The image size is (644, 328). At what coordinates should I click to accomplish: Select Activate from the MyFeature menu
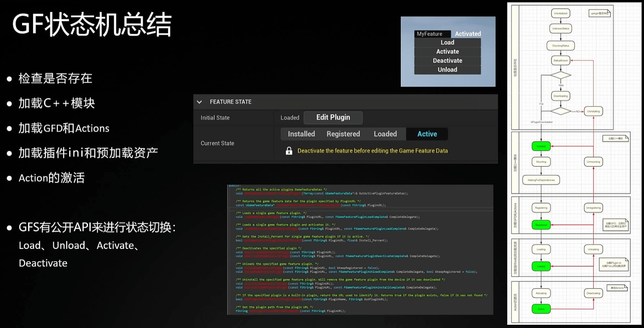(447, 51)
